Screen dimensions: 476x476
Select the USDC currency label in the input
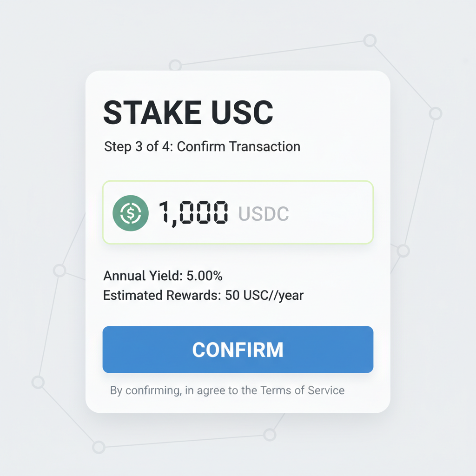click(x=264, y=213)
